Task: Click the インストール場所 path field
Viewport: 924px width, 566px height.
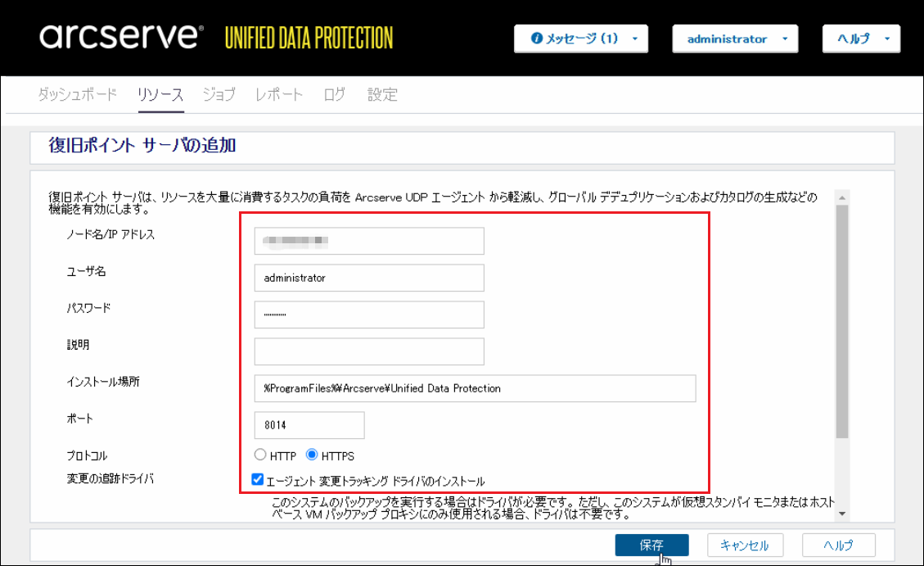Action: tap(475, 388)
